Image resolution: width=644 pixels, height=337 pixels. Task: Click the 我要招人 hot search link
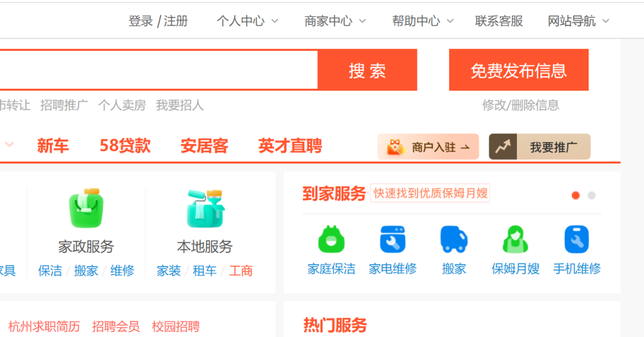[180, 105]
